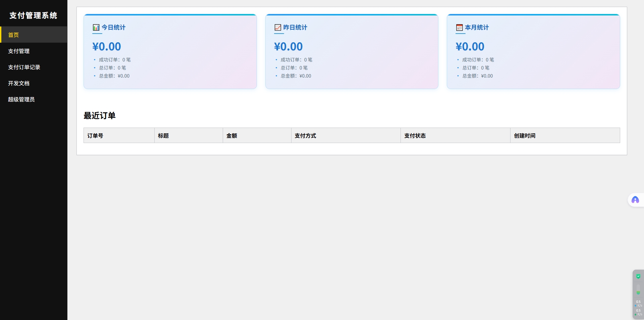Image resolution: width=644 pixels, height=320 pixels.
Task: Go to 支付管理 in the sidebar
Action: [19, 51]
